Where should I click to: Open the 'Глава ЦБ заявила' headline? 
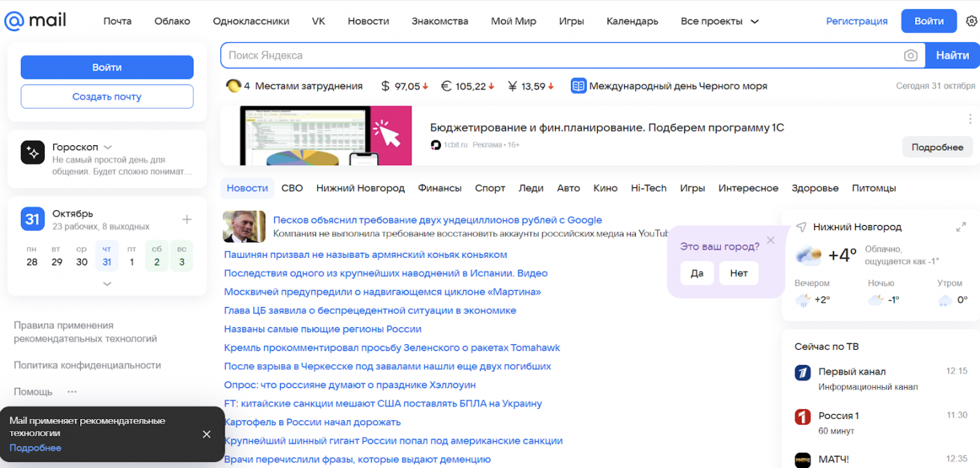coord(370,310)
